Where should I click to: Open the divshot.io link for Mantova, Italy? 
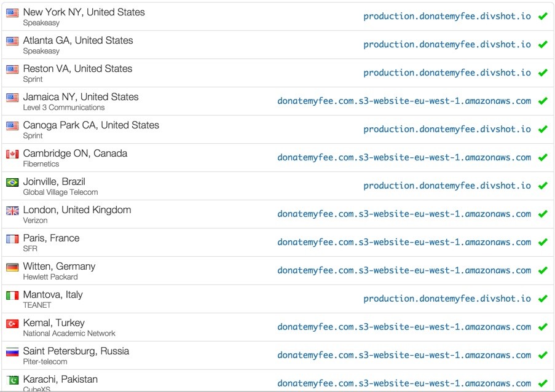click(447, 299)
